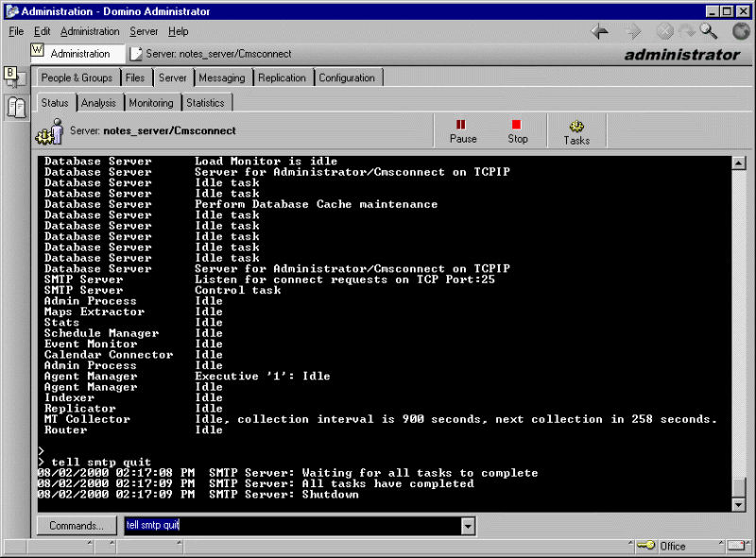
Task: Click the key icon in status bar
Action: 645,545
